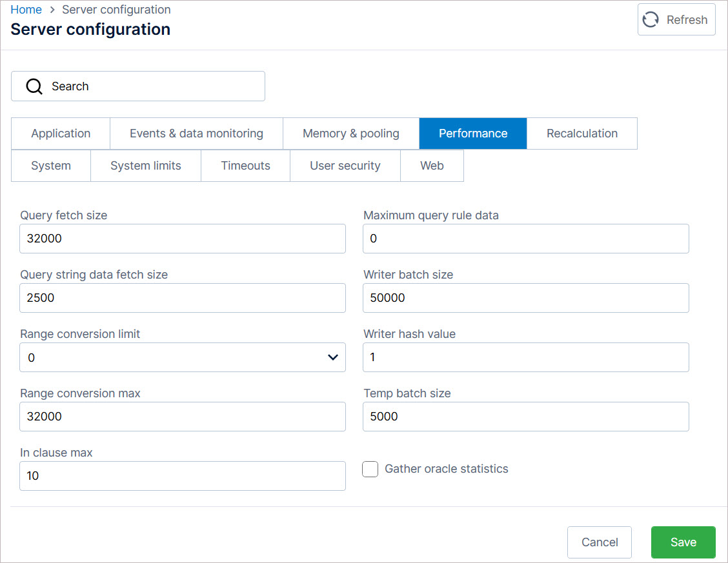Focus the Writer batch size input
The image size is (728, 563).
[525, 298]
